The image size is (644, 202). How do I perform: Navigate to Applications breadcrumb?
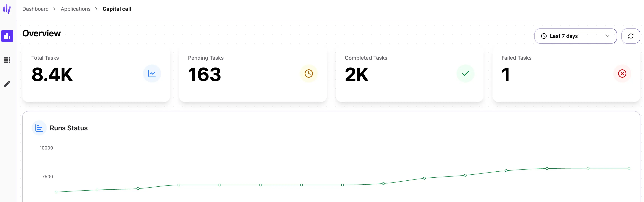coord(76,9)
